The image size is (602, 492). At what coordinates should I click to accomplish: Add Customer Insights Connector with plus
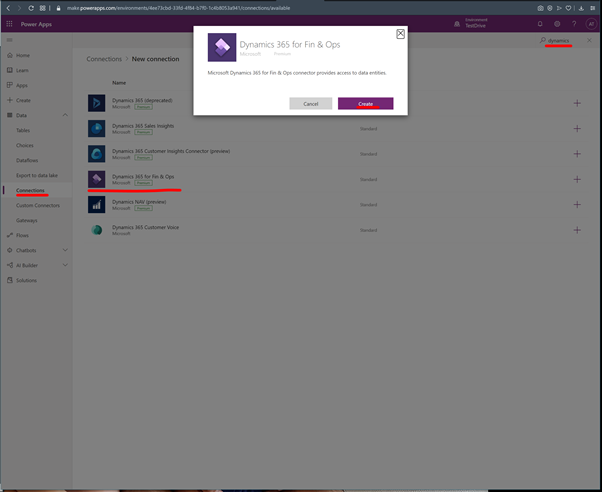577,154
